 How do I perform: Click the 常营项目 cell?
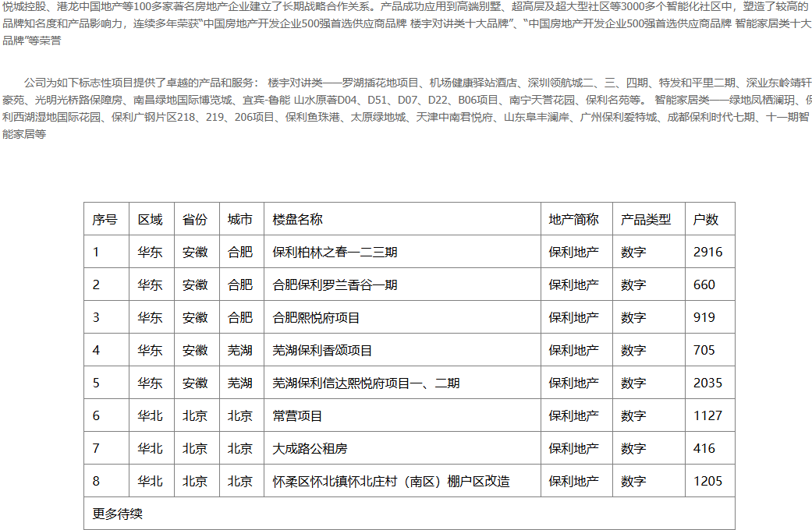[x=298, y=416]
